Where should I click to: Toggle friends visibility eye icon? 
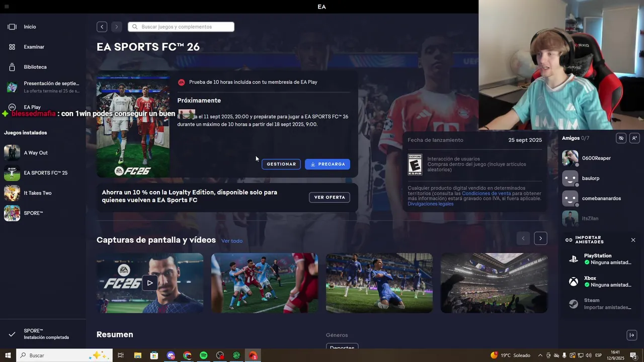(621, 138)
